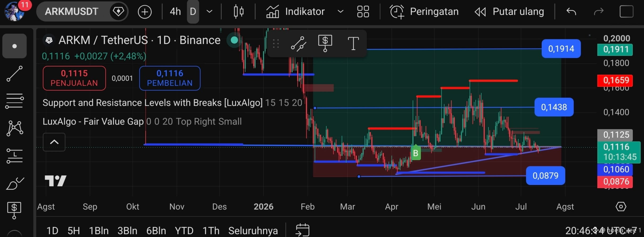Open the projection and measurement tools
This screenshot has width=644, height=237.
[15, 156]
